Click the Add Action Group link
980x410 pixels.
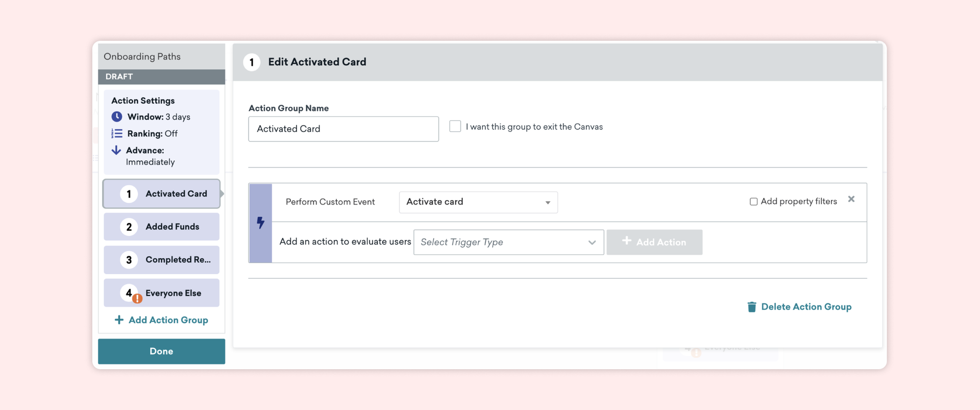coord(161,320)
